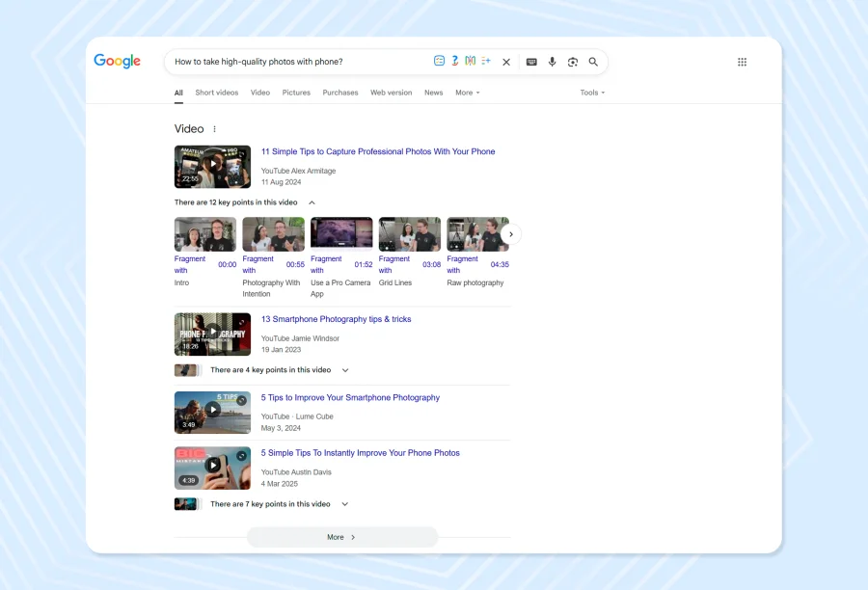Click the small preview thumbnail beside 4 key points

[187, 370]
